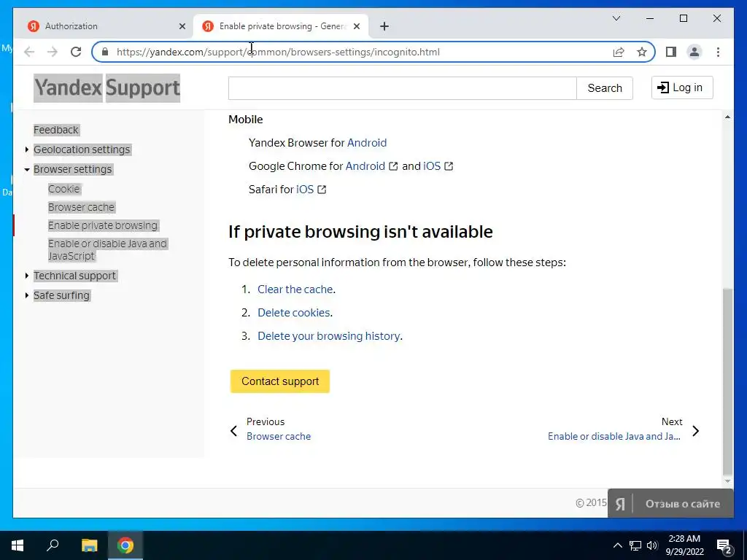Click the Отзыв о сайте feedback button

click(x=670, y=504)
